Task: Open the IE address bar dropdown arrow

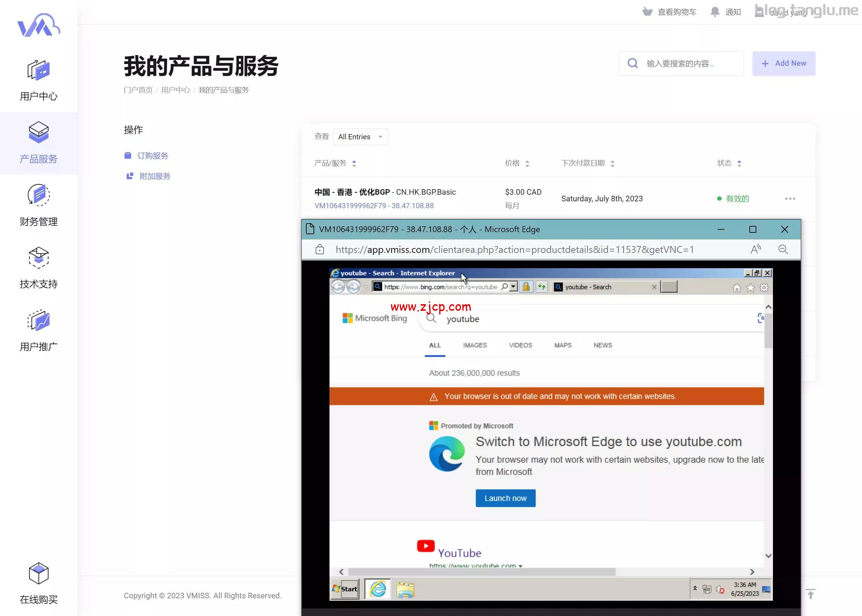Action: [x=513, y=287]
